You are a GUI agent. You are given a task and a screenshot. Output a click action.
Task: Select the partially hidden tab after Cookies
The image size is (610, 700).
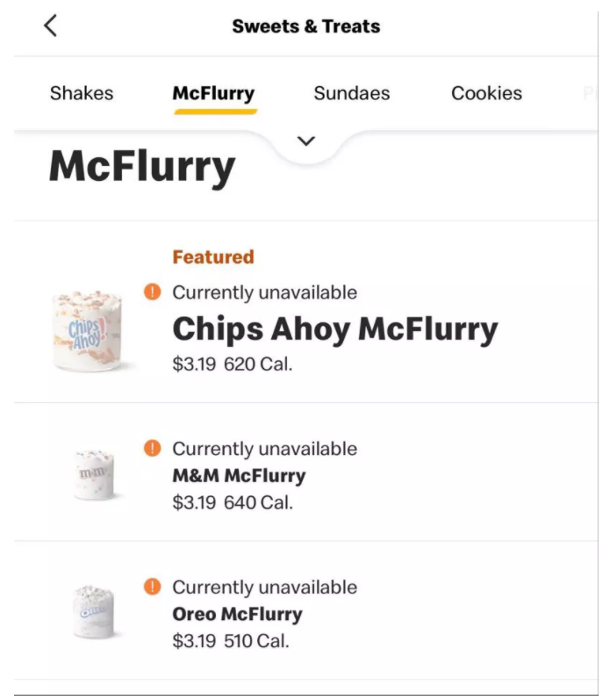pyautogui.click(x=590, y=93)
